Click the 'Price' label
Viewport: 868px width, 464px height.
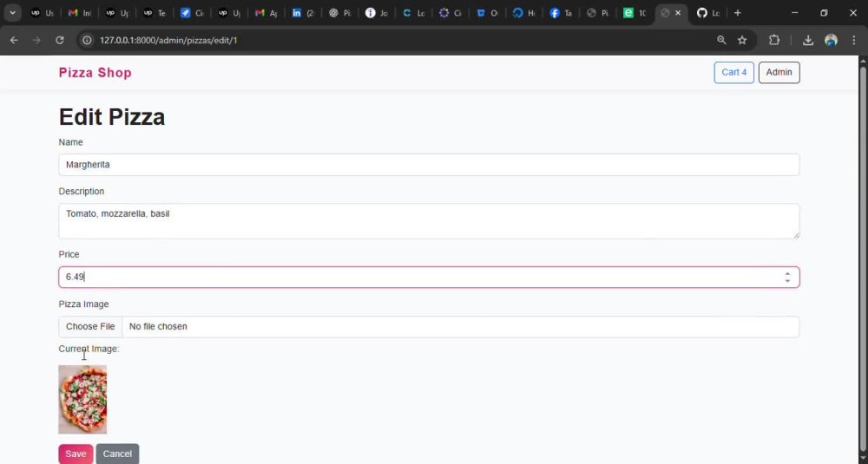click(x=69, y=254)
